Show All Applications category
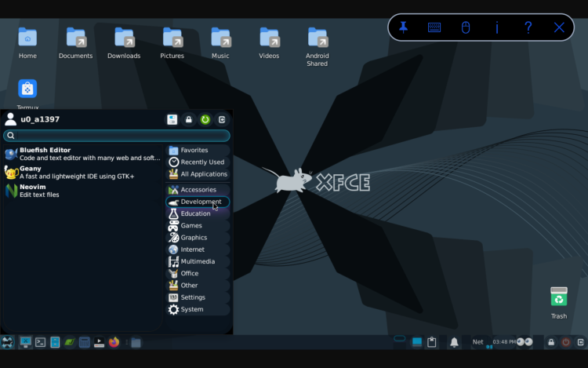 coord(198,174)
